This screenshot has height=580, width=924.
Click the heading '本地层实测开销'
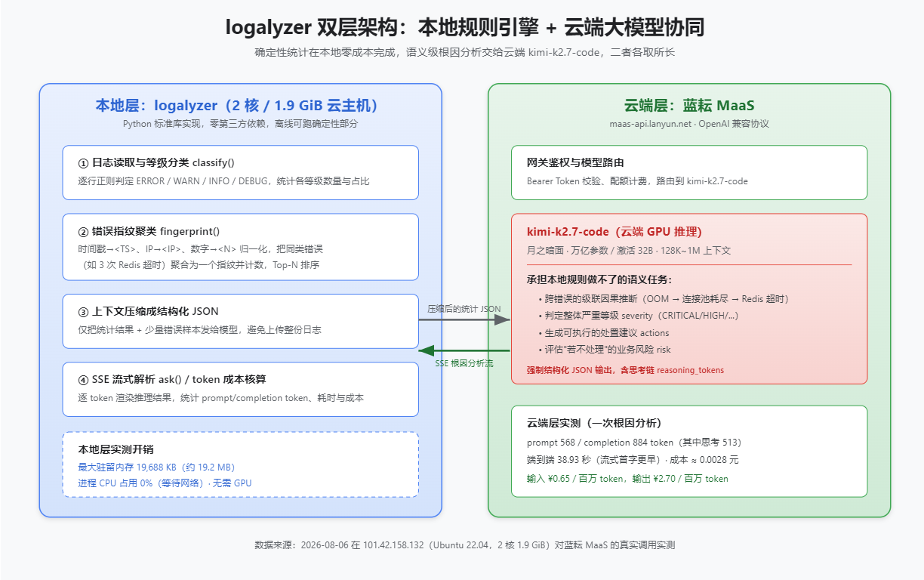point(115,449)
